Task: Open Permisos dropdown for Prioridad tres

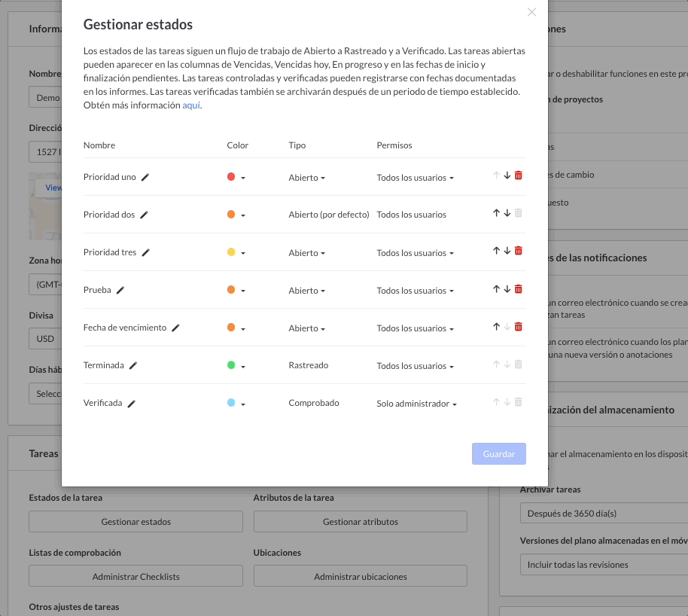Action: pyautogui.click(x=415, y=253)
